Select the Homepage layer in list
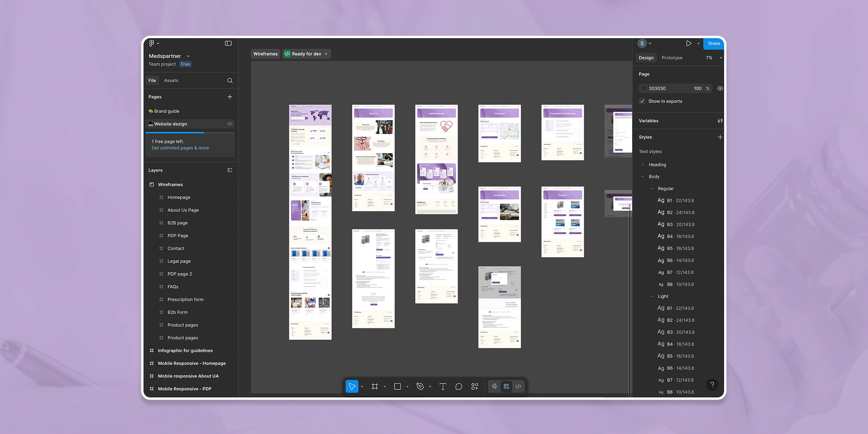This screenshot has height=434, width=868. [x=179, y=197]
